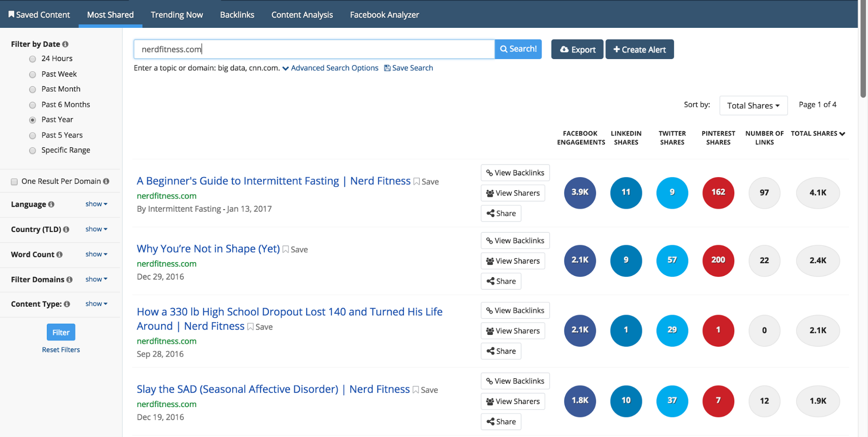Share the Why You're Not in Shape article
Screen dimensions: 868x437
(501, 281)
